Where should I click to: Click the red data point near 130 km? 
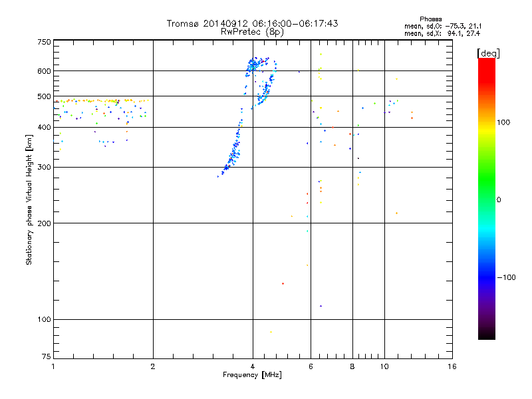pos(283,284)
